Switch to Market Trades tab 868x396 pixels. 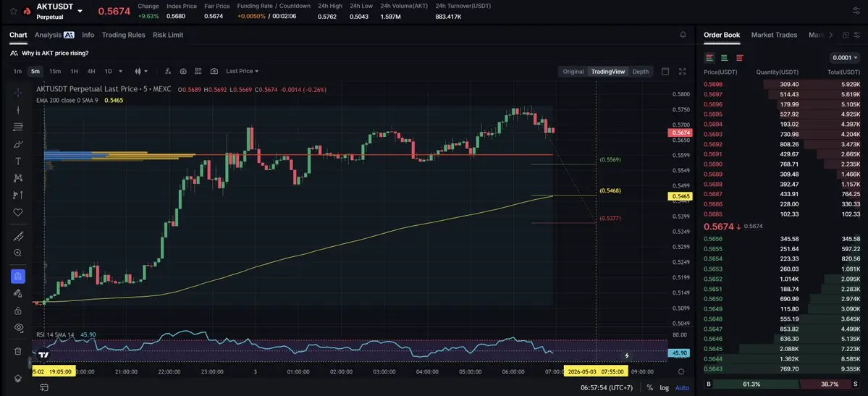pyautogui.click(x=774, y=35)
